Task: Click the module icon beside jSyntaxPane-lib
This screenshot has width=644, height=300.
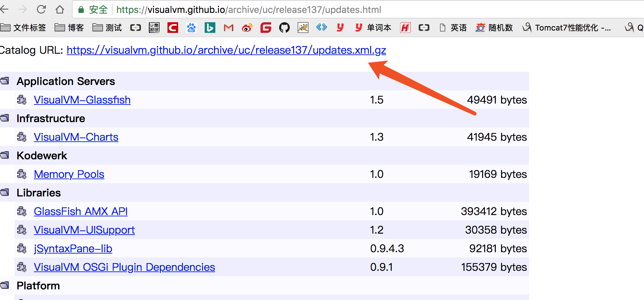Action: pos(22,249)
